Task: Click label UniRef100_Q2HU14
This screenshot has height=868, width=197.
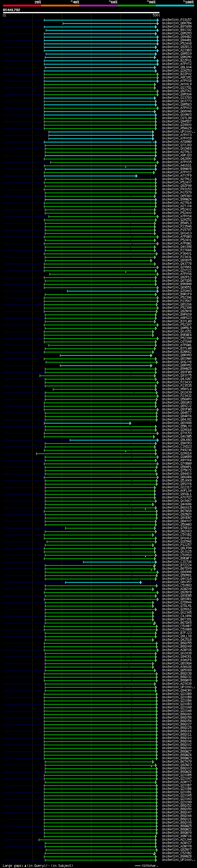Action: [177, 454]
